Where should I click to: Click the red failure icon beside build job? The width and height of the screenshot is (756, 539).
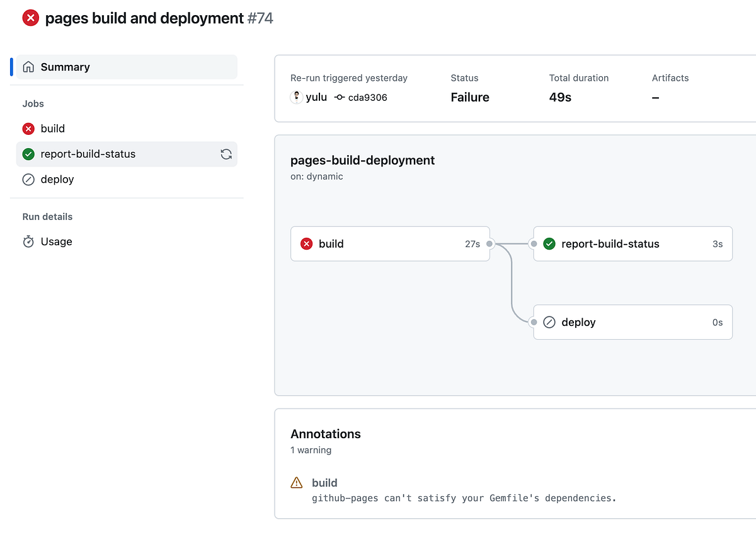[x=28, y=129]
